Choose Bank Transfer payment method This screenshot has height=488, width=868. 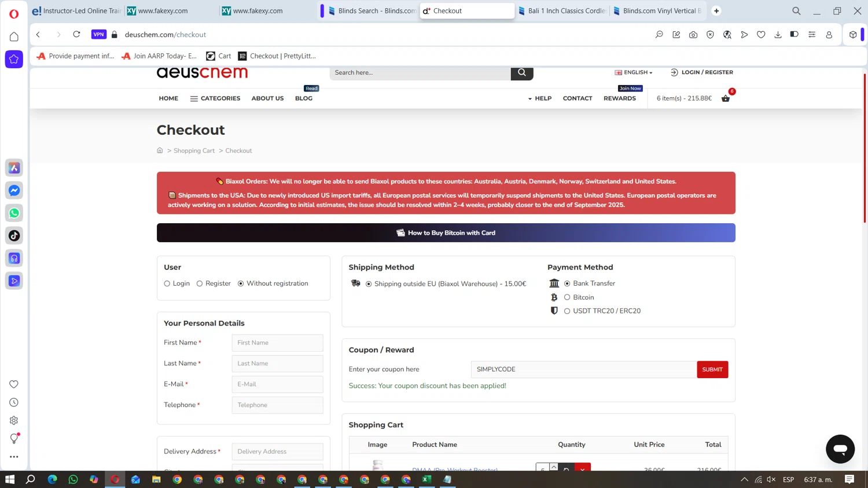click(x=567, y=283)
